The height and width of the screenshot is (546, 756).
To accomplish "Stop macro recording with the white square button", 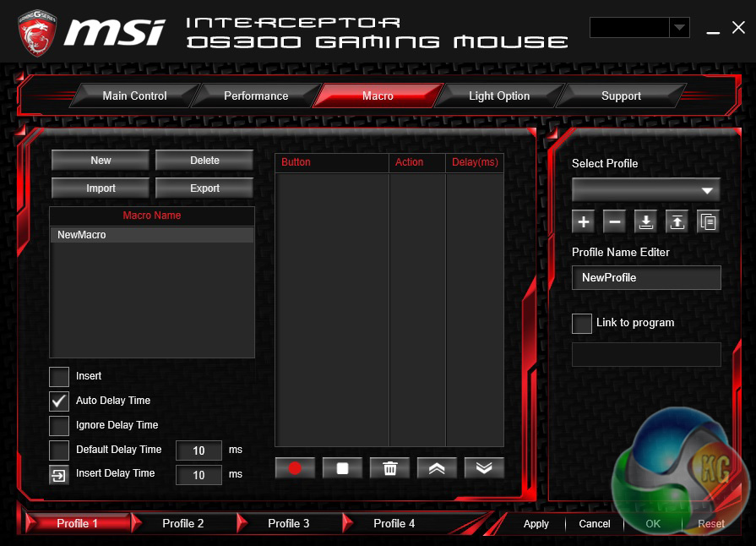I will 342,468.
